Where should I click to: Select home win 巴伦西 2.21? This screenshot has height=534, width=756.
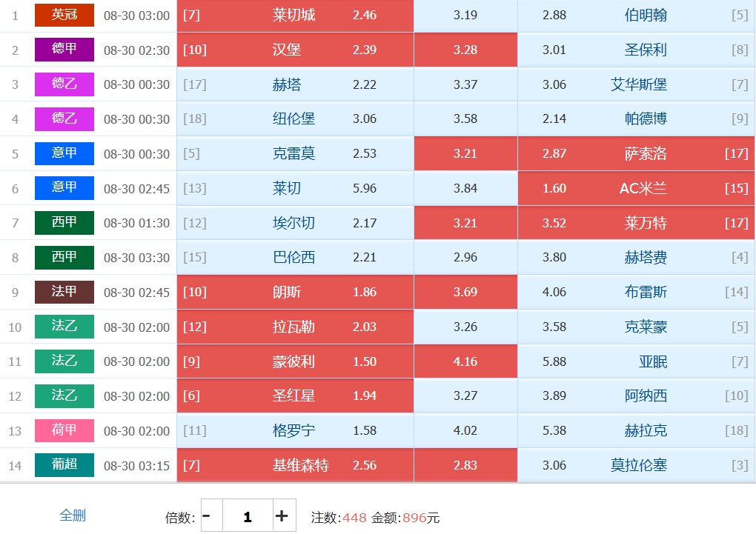point(295,257)
